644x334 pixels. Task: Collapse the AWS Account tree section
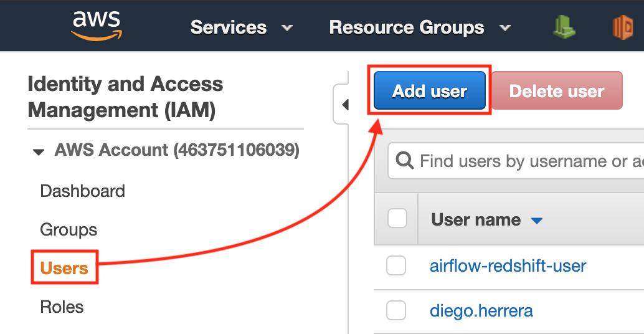pos(39,152)
